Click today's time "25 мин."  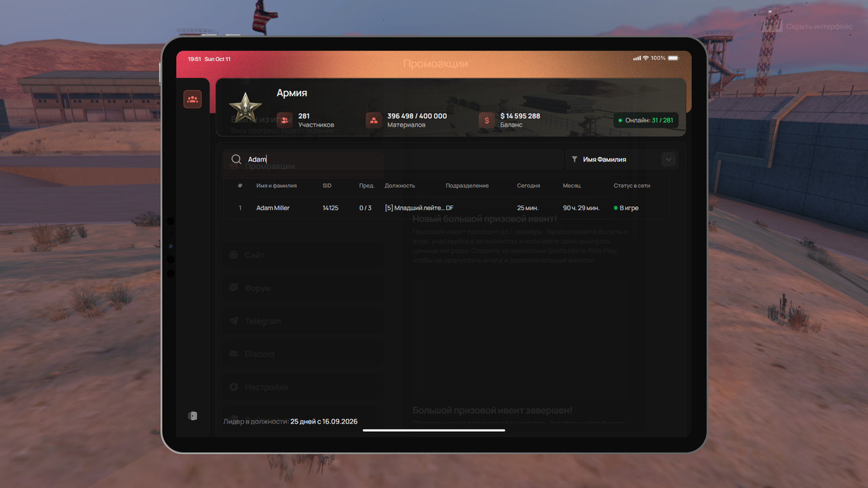(x=528, y=208)
